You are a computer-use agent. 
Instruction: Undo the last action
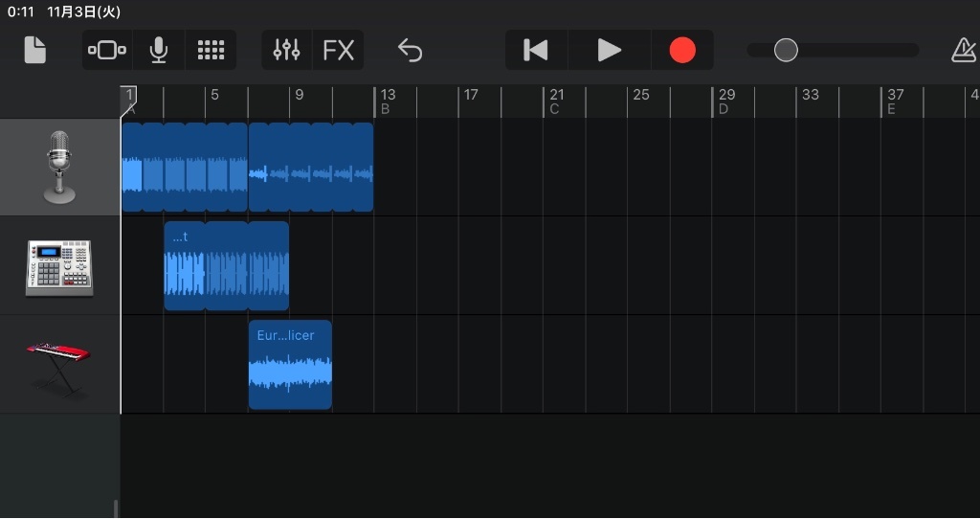[x=410, y=50]
